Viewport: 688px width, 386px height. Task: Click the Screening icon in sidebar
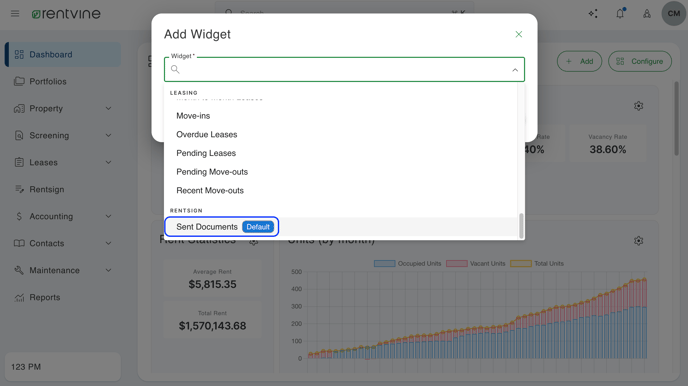(19, 136)
